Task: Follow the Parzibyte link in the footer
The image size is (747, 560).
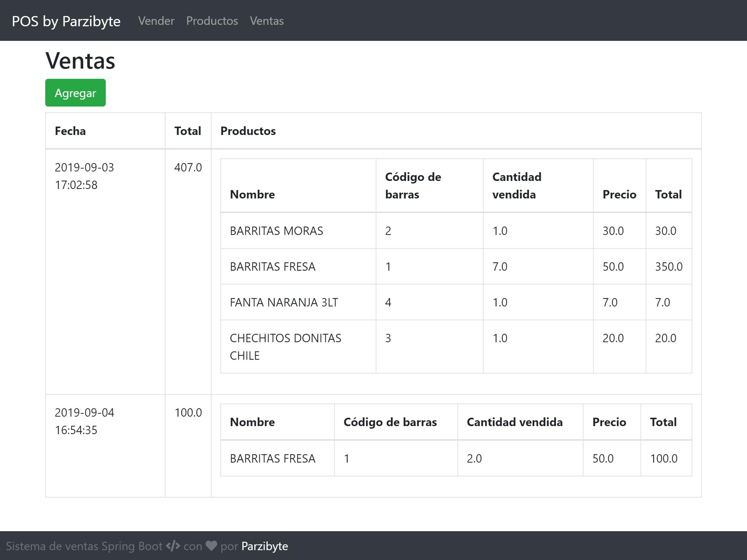Action: [265, 546]
